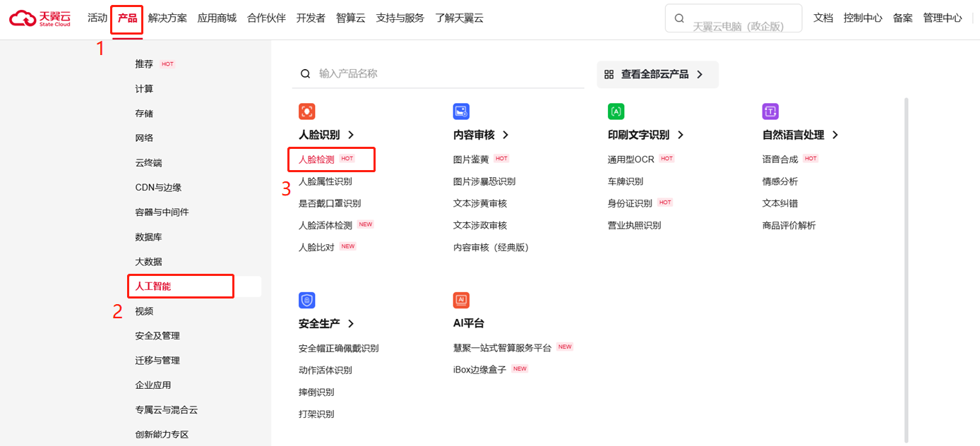Select 大数据 in the left sidebar

pos(148,262)
